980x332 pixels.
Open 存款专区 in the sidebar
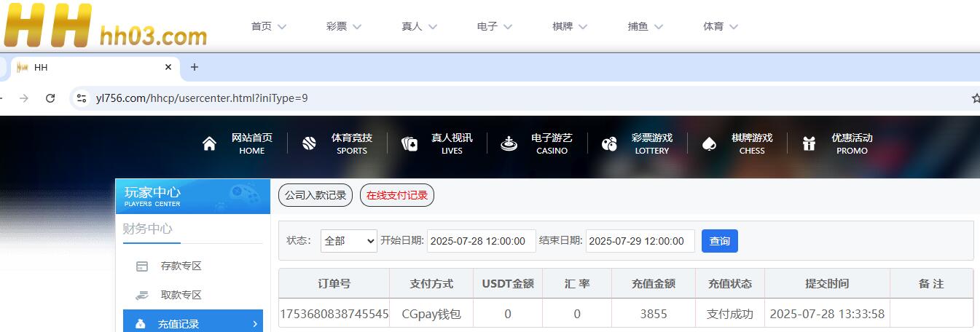coord(181,266)
